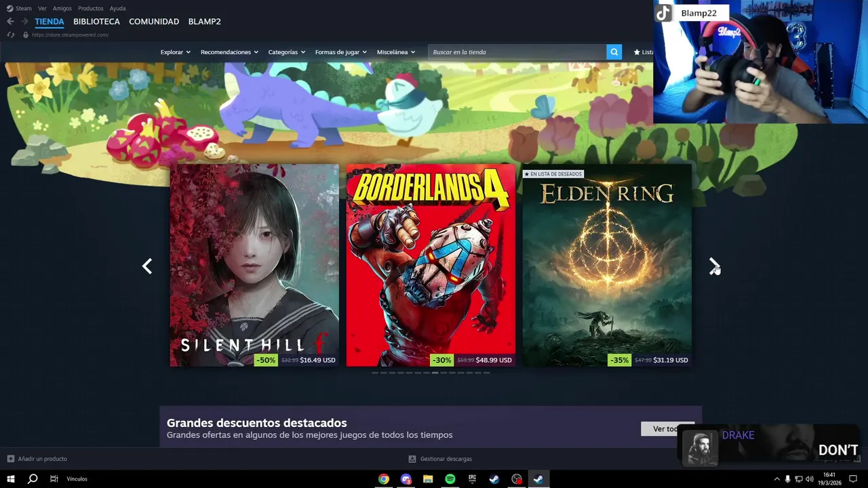The height and width of the screenshot is (488, 868).
Task: Show hidden system tray icons
Action: [x=777, y=479]
